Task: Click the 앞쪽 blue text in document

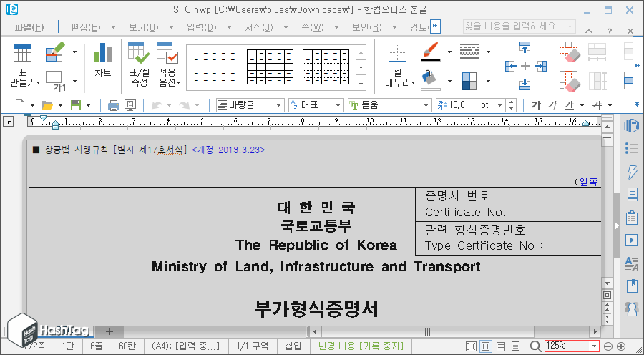Action: [588, 181]
